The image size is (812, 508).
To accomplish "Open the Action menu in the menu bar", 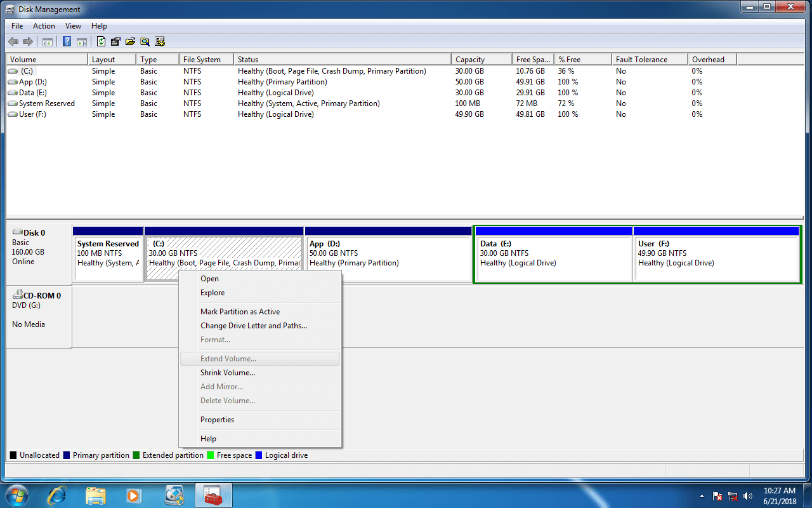I will pos(44,26).
